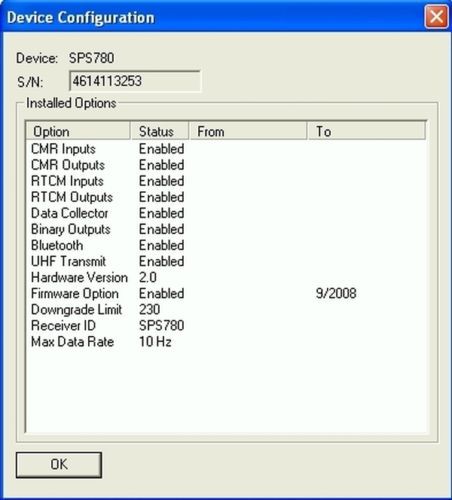Choose the Bluetooth list item
Viewport: 452px width, 500px height.
pos(57,245)
